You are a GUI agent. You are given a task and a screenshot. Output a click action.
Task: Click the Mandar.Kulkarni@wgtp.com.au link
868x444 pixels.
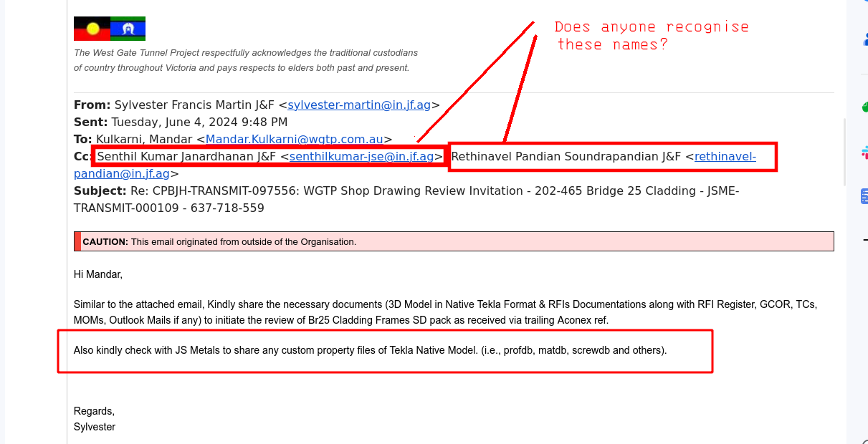coord(295,139)
